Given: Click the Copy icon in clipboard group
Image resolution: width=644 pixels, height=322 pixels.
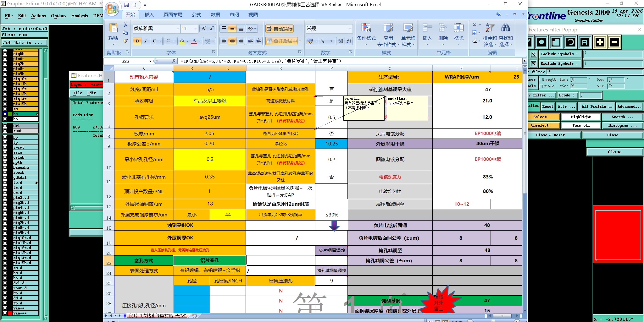Looking at the screenshot, I should pos(125,33).
